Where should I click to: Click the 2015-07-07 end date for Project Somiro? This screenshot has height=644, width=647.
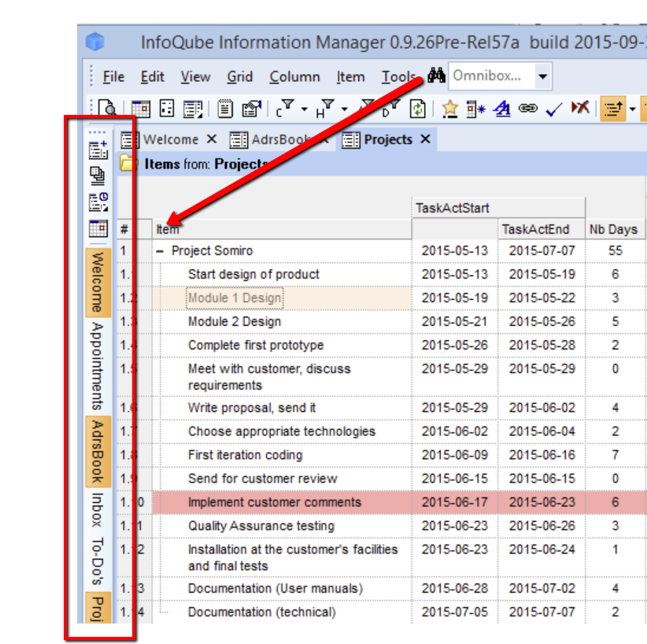pyautogui.click(x=542, y=250)
